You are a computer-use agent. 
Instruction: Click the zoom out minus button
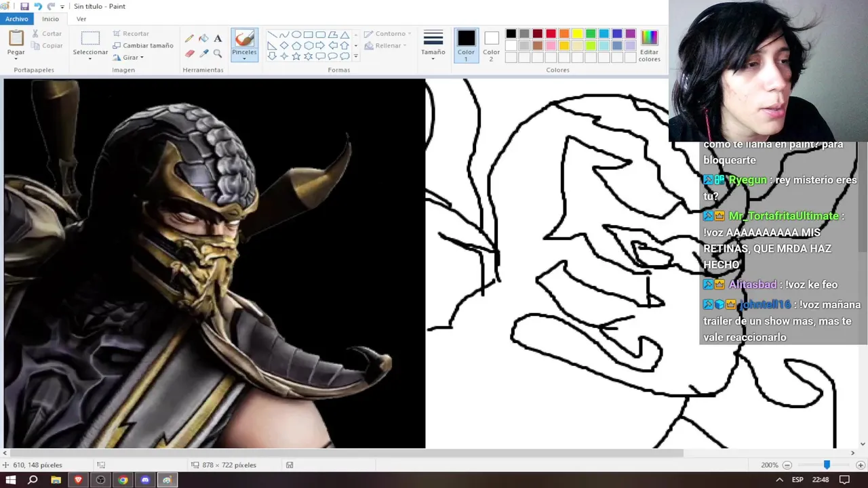[x=787, y=465]
